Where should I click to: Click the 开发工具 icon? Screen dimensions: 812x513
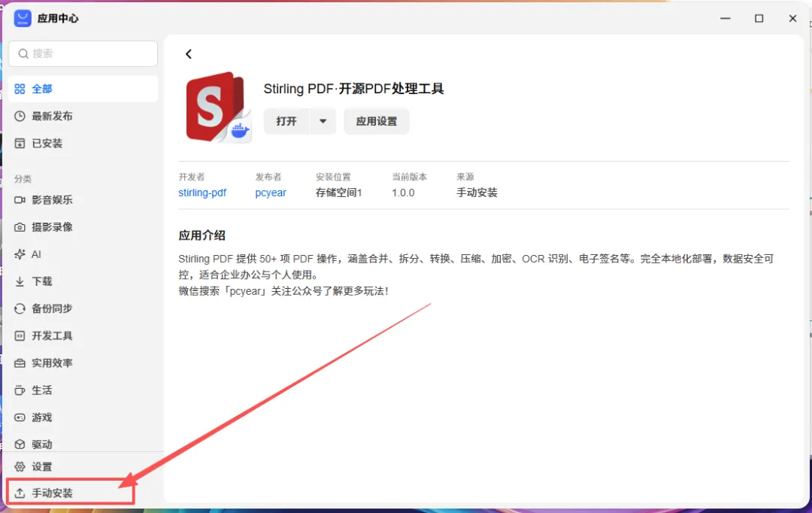(x=20, y=335)
